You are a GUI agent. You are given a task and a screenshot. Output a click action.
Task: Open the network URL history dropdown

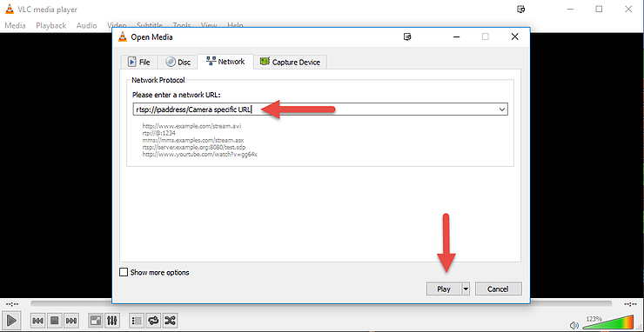(501, 110)
